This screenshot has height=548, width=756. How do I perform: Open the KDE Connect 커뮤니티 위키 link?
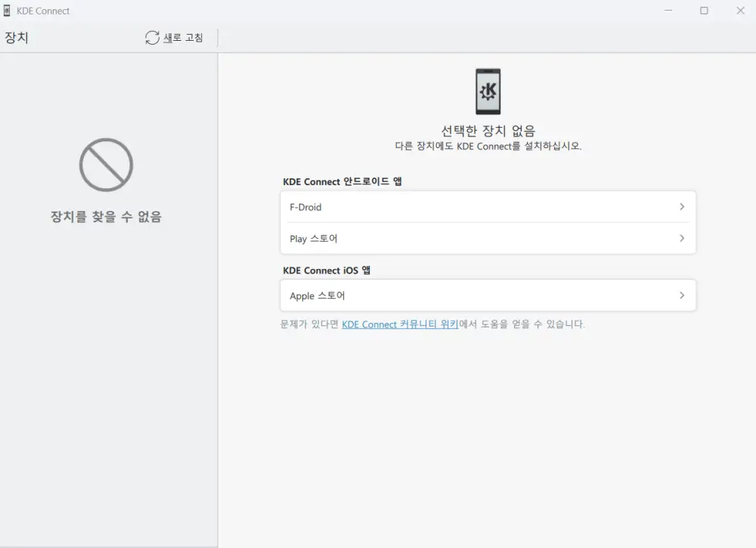pos(400,324)
